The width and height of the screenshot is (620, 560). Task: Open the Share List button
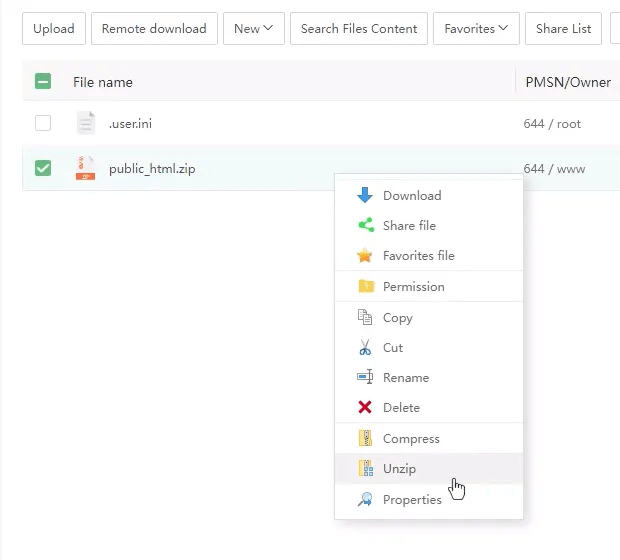pyautogui.click(x=563, y=28)
